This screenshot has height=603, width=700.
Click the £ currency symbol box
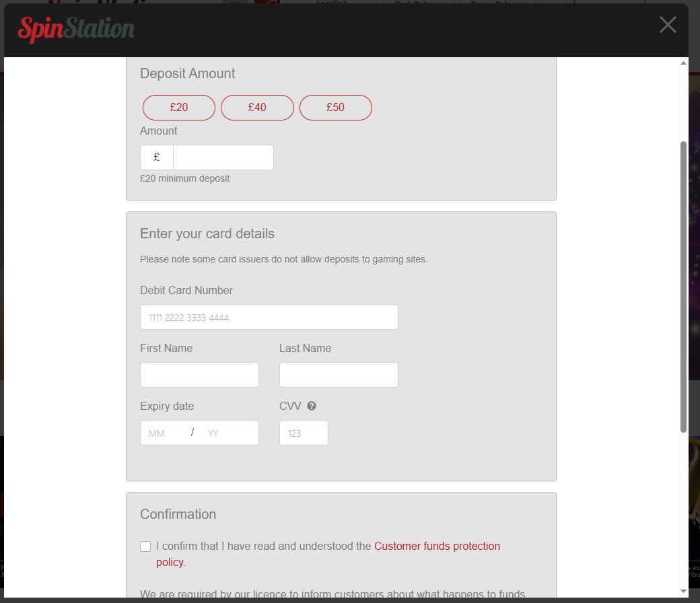(x=157, y=157)
